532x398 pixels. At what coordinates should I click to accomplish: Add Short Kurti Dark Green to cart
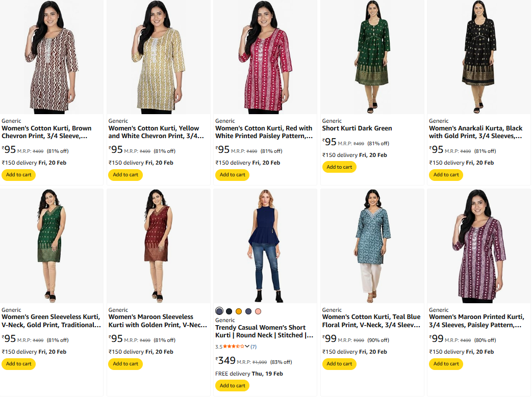click(339, 167)
